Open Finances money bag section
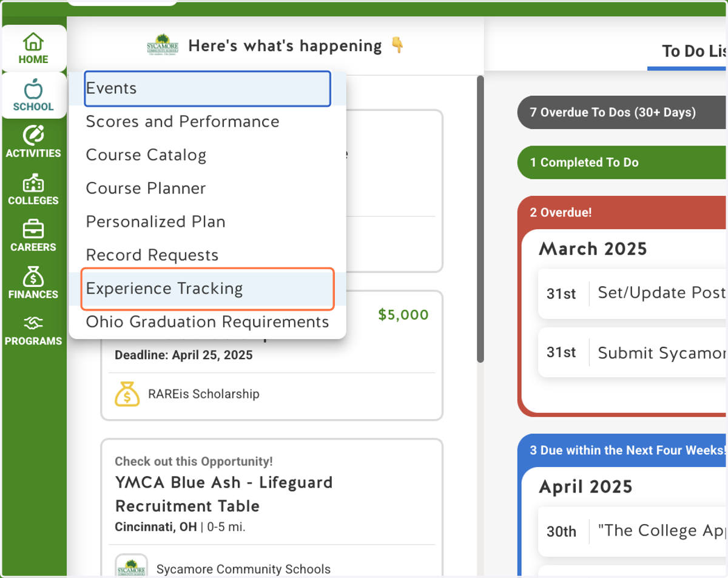728x578 pixels. pyautogui.click(x=33, y=283)
